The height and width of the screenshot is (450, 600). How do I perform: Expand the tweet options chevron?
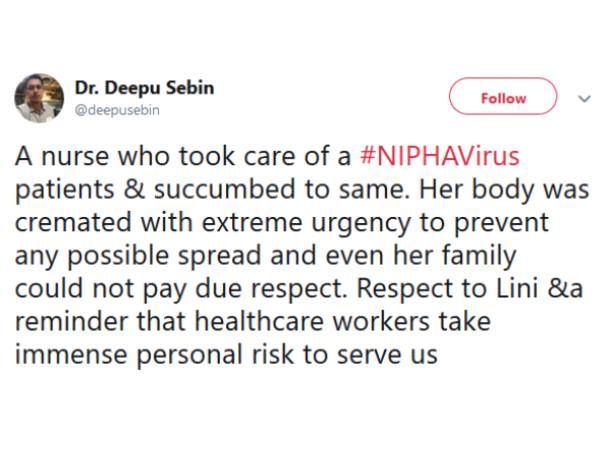(585, 98)
